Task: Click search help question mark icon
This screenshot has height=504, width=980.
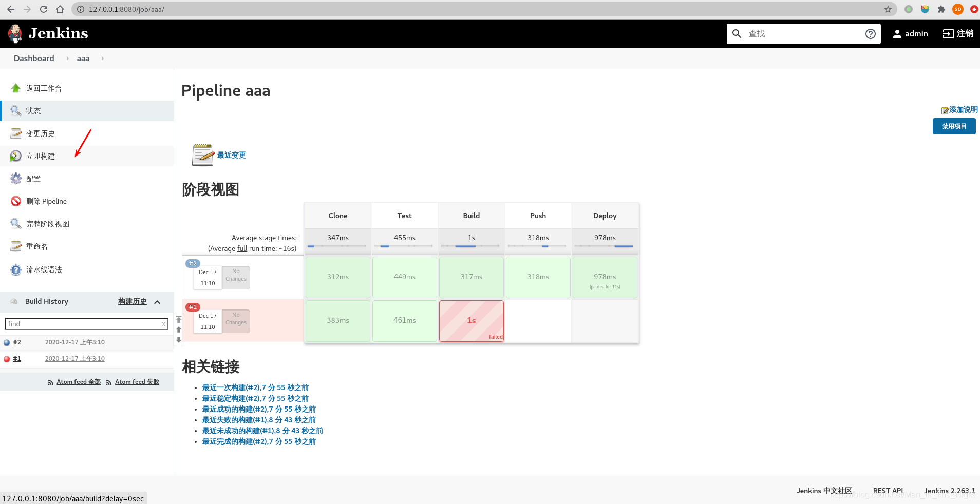Action: [871, 34]
